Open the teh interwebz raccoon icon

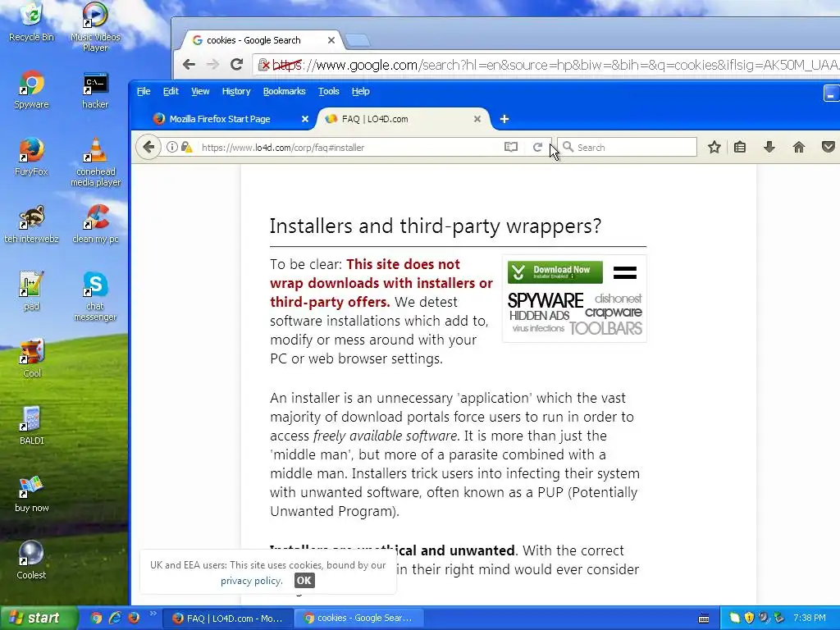31,225
